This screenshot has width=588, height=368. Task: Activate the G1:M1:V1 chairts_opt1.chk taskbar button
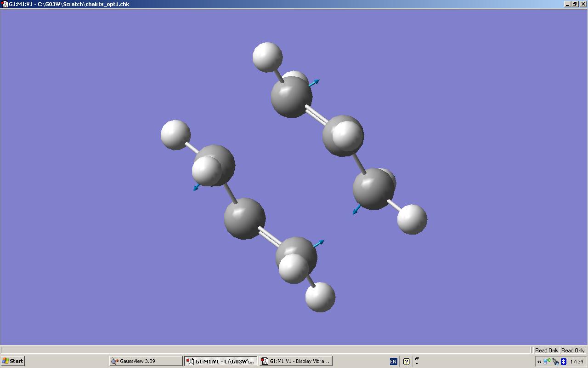[x=220, y=361]
